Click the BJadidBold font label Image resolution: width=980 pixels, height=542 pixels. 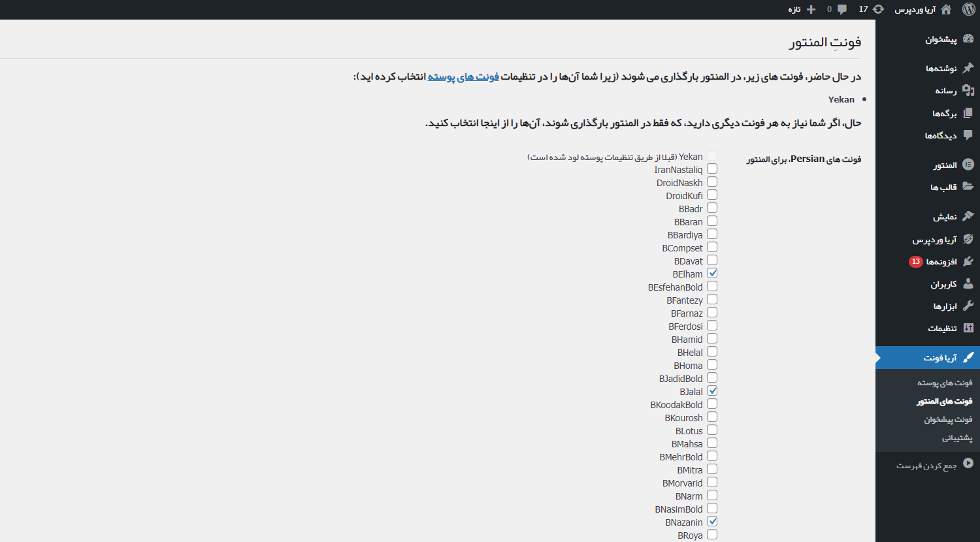point(681,379)
